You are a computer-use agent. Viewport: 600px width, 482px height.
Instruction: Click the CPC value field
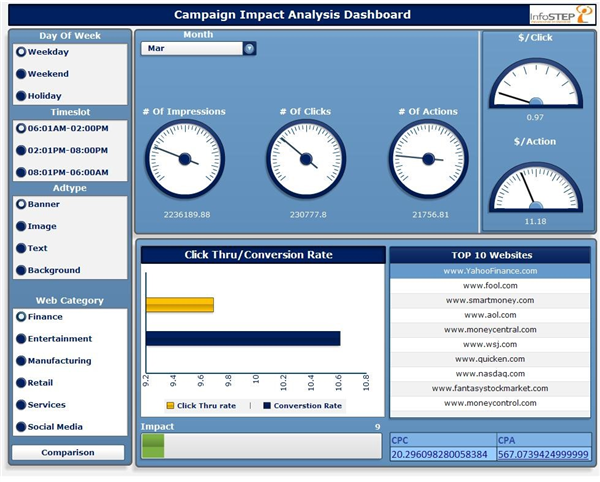coord(442,454)
